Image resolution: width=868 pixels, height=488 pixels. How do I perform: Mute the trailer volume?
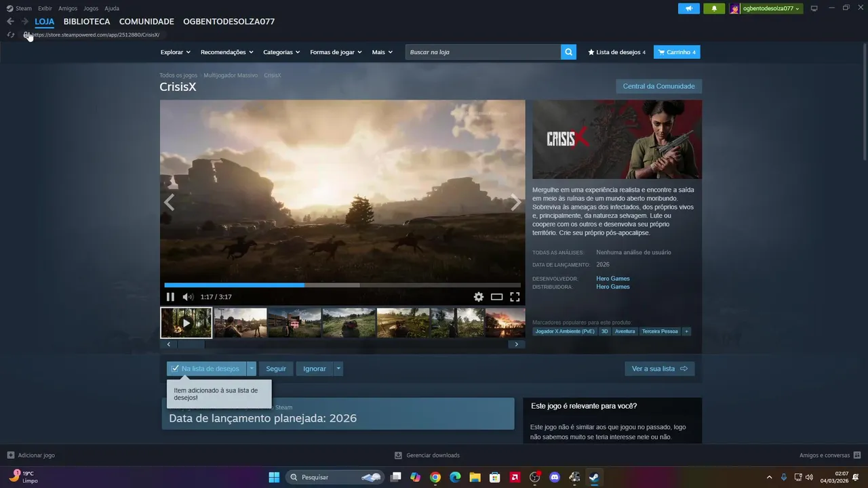188,297
